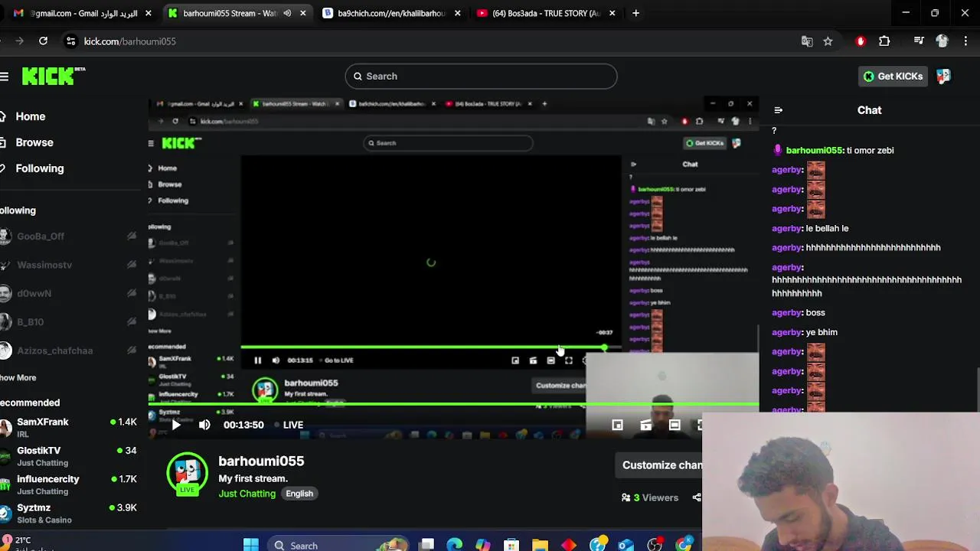The width and height of the screenshot is (980, 551).
Task: Translate this page icon in address bar
Action: (x=807, y=41)
